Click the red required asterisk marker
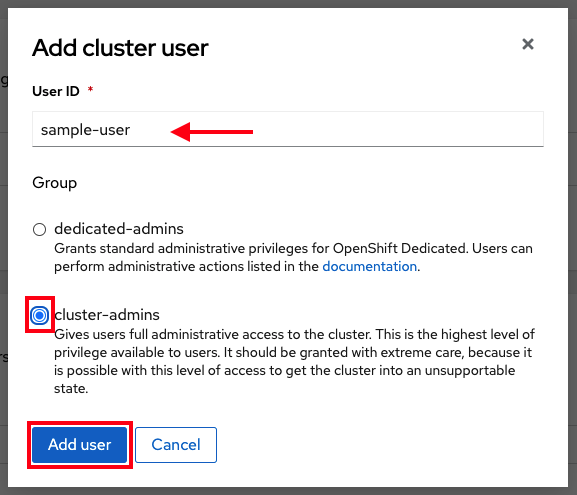 point(90,89)
